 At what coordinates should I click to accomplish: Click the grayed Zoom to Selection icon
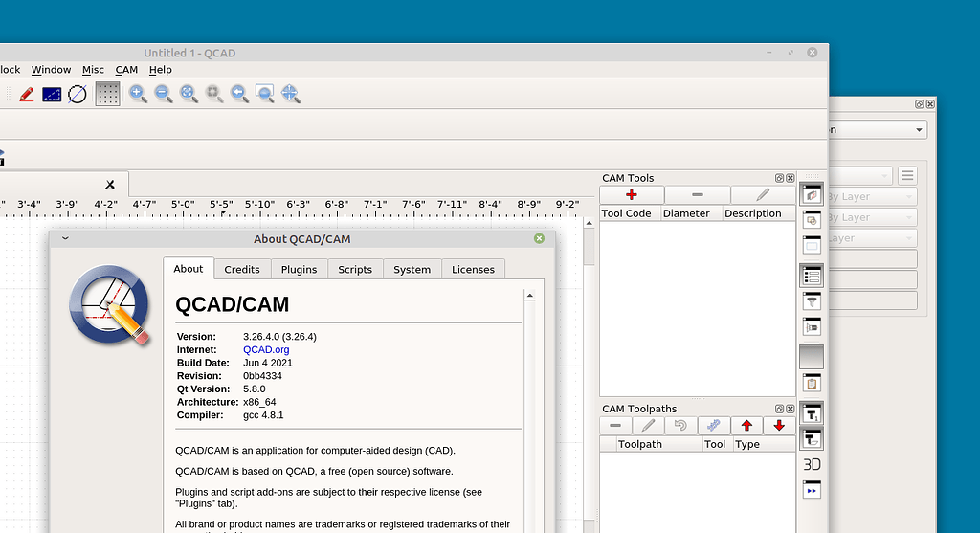tap(214, 95)
